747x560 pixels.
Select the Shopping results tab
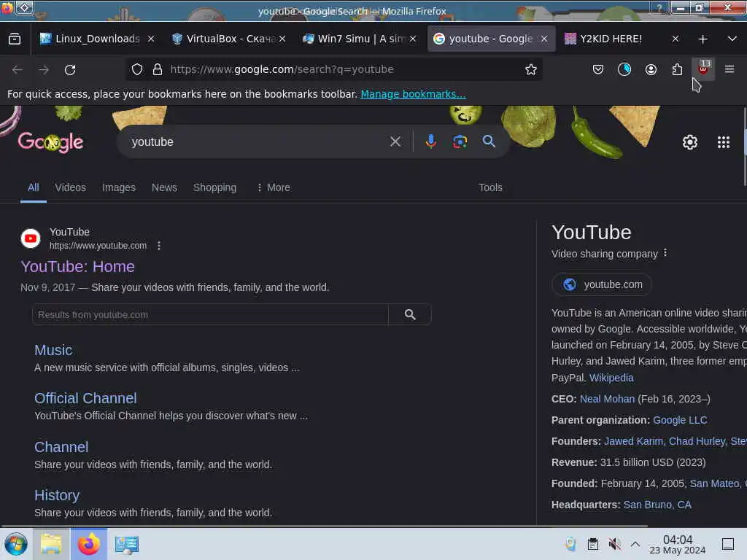215,187
